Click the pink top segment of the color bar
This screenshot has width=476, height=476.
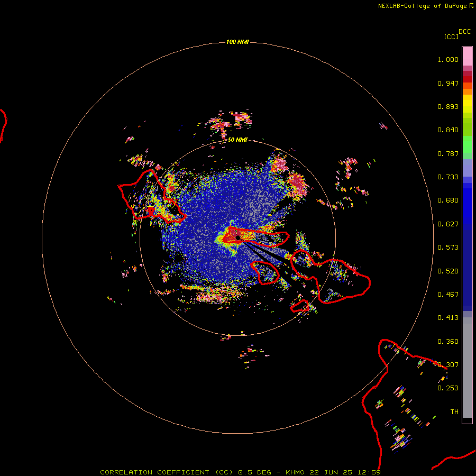coord(467,57)
